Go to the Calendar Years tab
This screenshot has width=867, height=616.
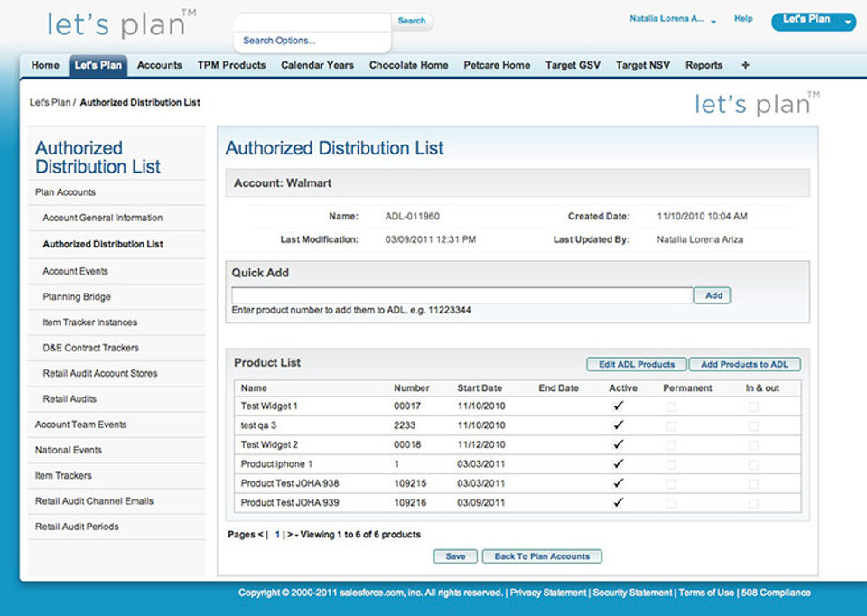[x=317, y=65]
